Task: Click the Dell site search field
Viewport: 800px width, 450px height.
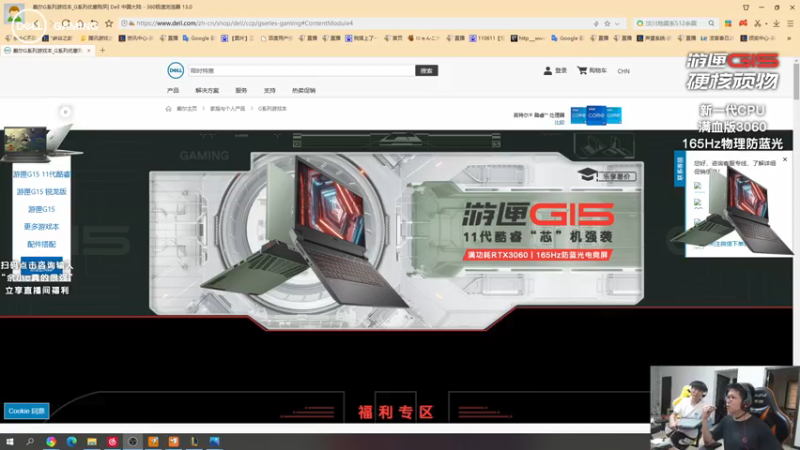Action: click(301, 70)
